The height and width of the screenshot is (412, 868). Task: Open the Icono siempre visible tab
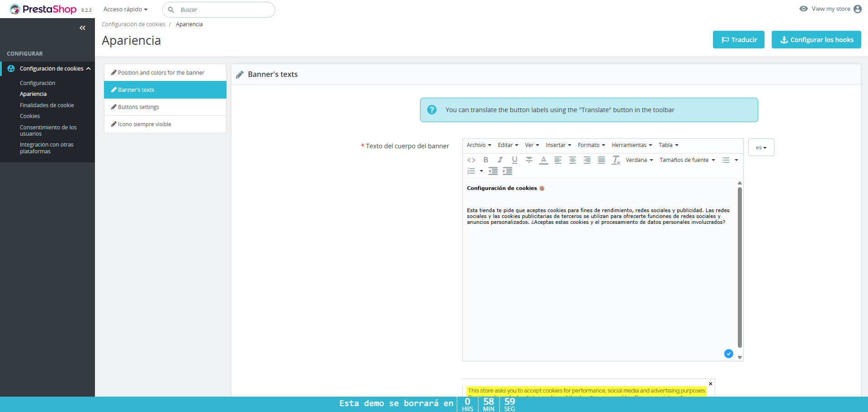[x=165, y=124]
